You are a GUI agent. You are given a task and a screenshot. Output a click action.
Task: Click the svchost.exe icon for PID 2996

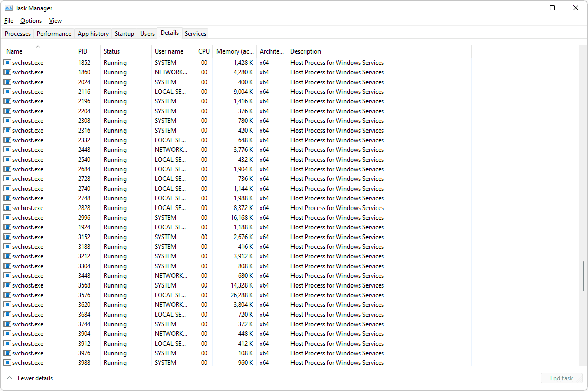point(7,217)
